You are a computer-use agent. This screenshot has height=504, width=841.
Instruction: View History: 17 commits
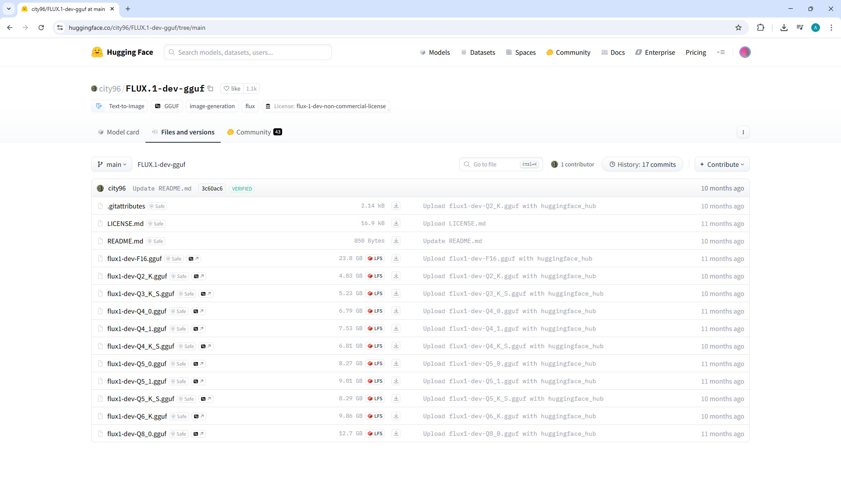(642, 164)
